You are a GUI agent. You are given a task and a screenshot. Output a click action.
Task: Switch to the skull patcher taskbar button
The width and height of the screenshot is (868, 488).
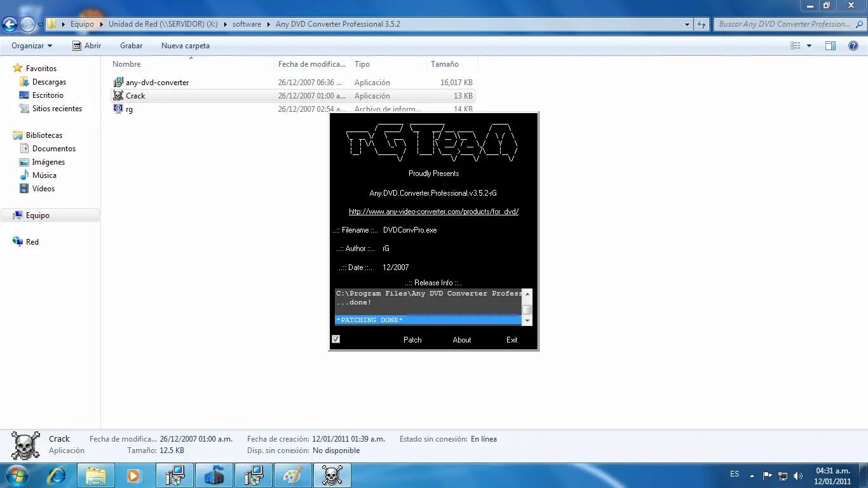[x=332, y=475]
